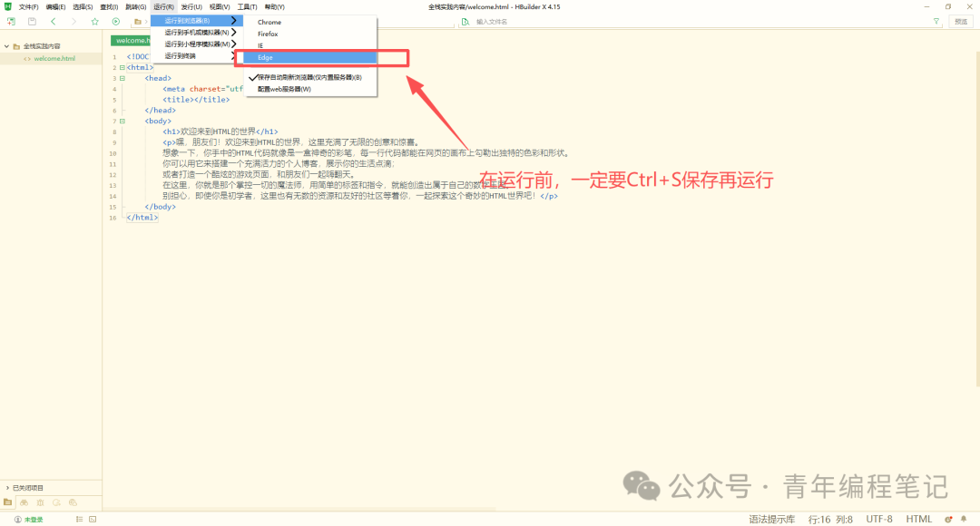This screenshot has width=980, height=526.
Task: Expand 运行到手机或模拟器 submenu
Action: tap(197, 33)
